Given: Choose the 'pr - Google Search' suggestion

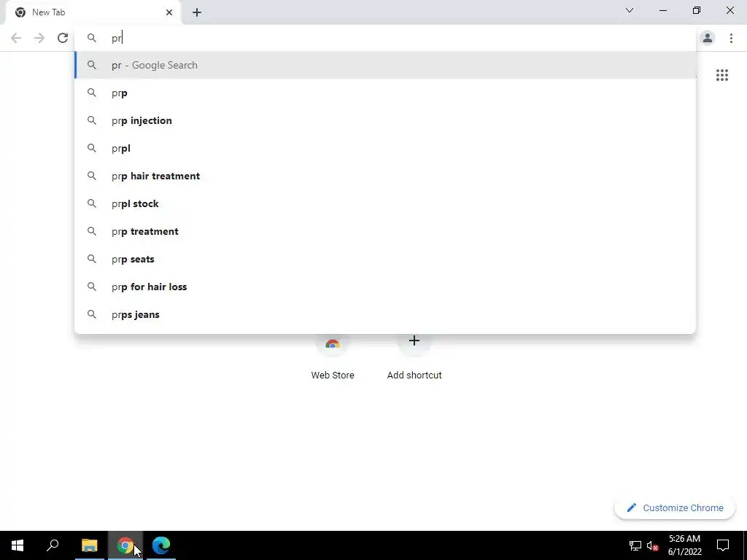Looking at the screenshot, I should (x=385, y=65).
